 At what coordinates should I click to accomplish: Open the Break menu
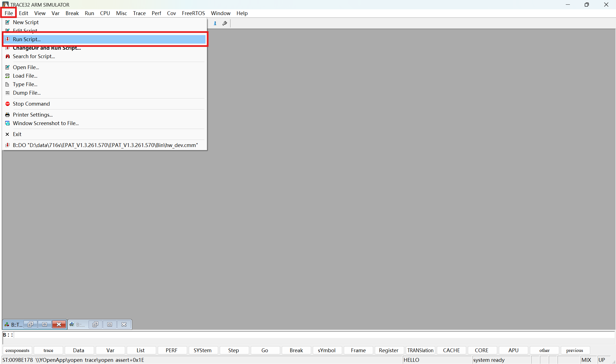72,13
